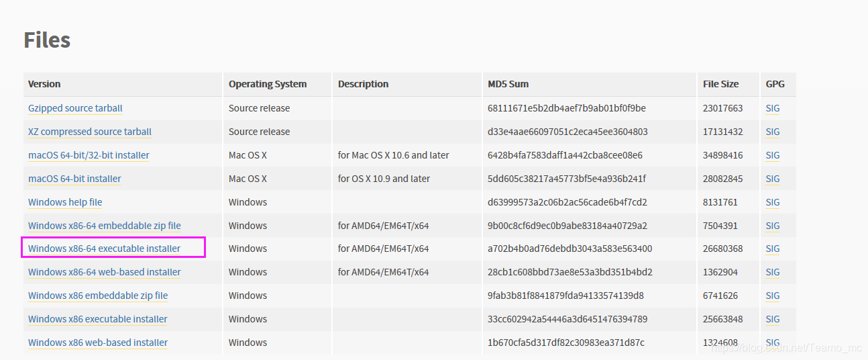Open SIG link for macOS 64-bit installer
The height and width of the screenshot is (360, 868).
coord(773,179)
